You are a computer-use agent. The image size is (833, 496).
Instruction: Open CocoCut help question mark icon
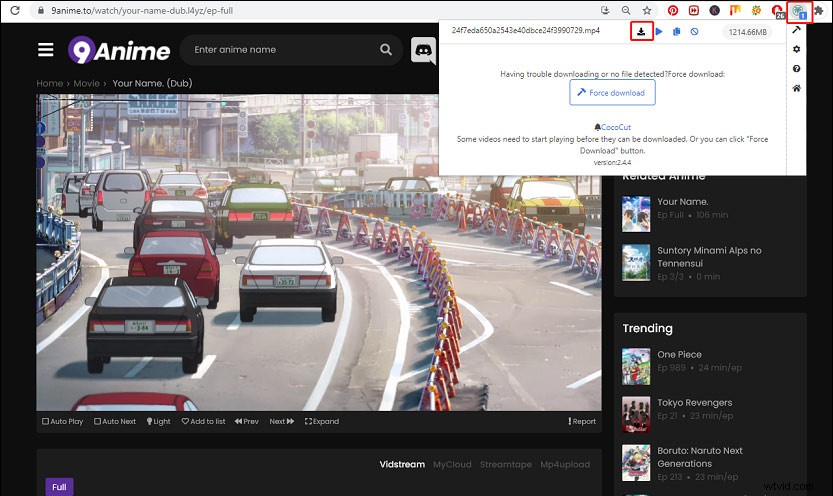(796, 69)
